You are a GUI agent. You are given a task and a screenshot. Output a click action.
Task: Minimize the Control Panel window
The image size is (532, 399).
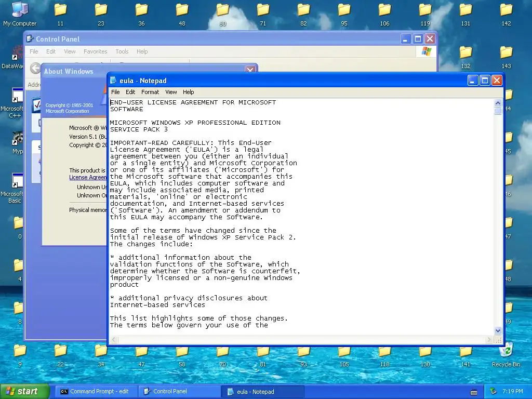[405, 39]
